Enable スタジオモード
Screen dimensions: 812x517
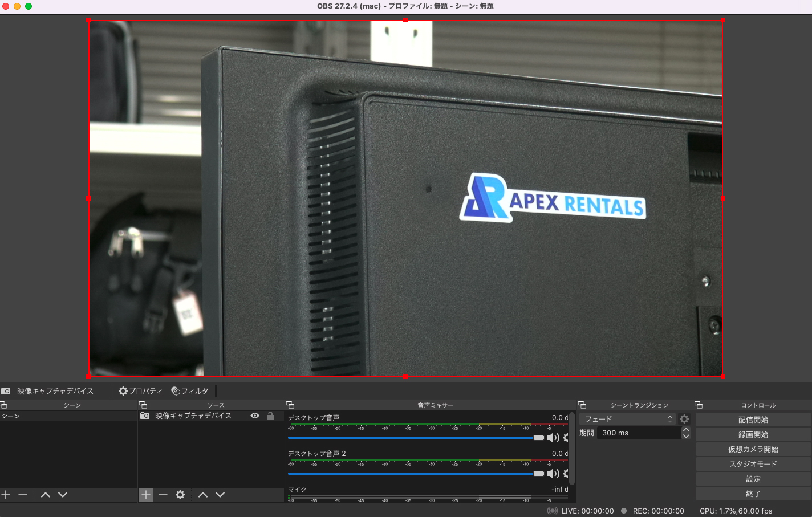[753, 464]
